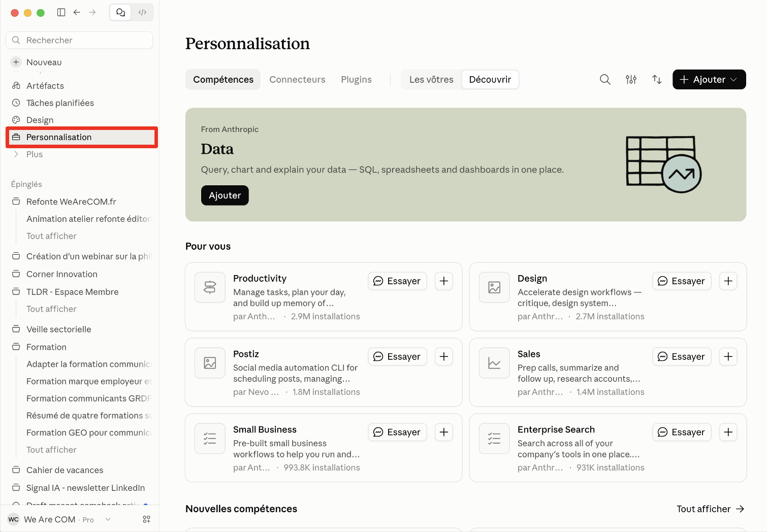This screenshot has height=532, width=767.
Task: Open Design in the sidebar
Action: pyautogui.click(x=79, y=120)
